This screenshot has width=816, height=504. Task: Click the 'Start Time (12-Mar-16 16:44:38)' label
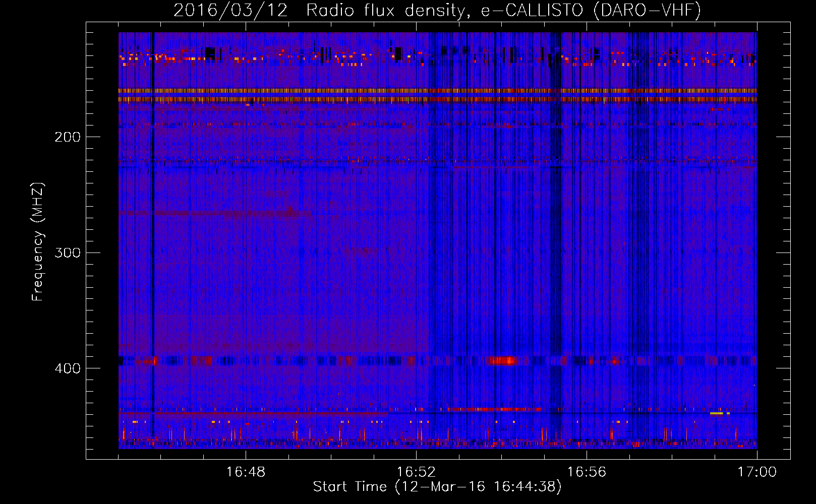pos(437,487)
